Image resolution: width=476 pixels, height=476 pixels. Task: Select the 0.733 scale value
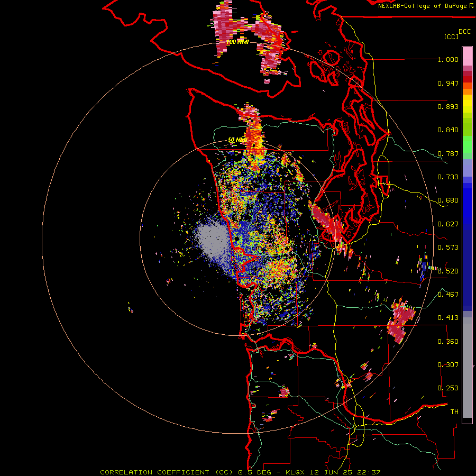tap(448, 177)
